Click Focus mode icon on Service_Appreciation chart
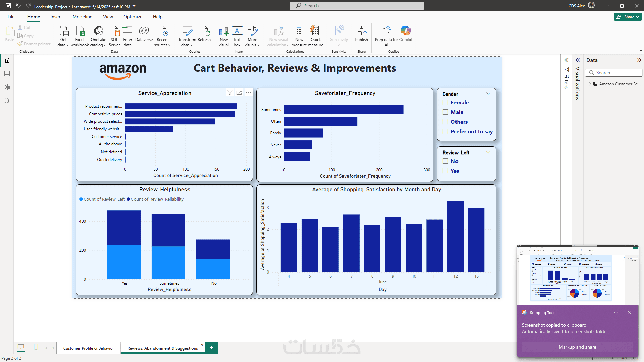This screenshot has height=362, width=644. coord(239,93)
